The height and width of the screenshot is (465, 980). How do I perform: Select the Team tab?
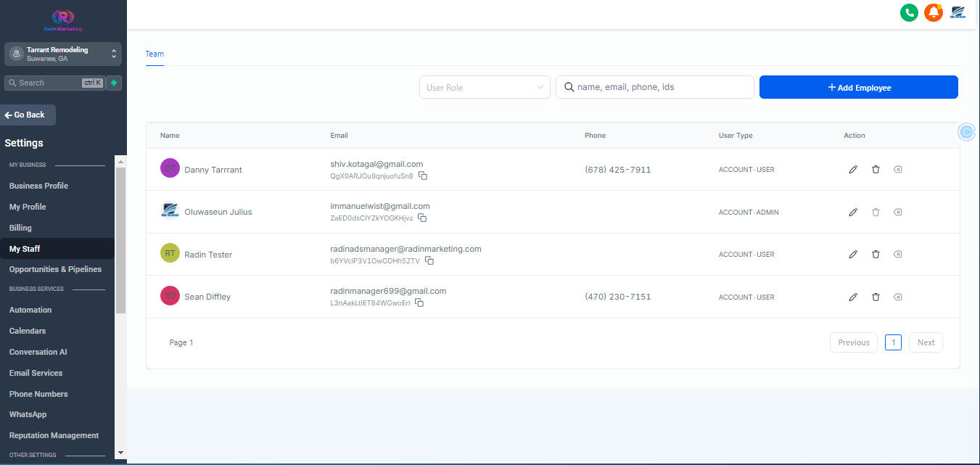pos(155,54)
